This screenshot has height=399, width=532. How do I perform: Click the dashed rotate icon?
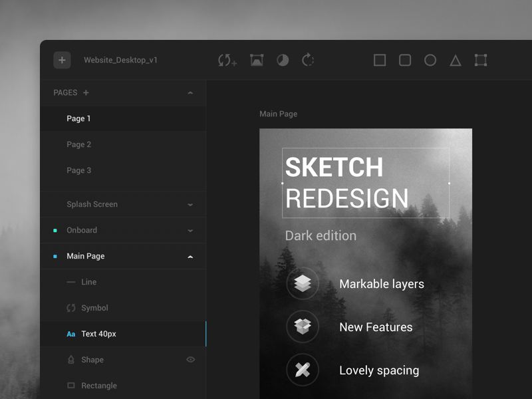point(308,61)
